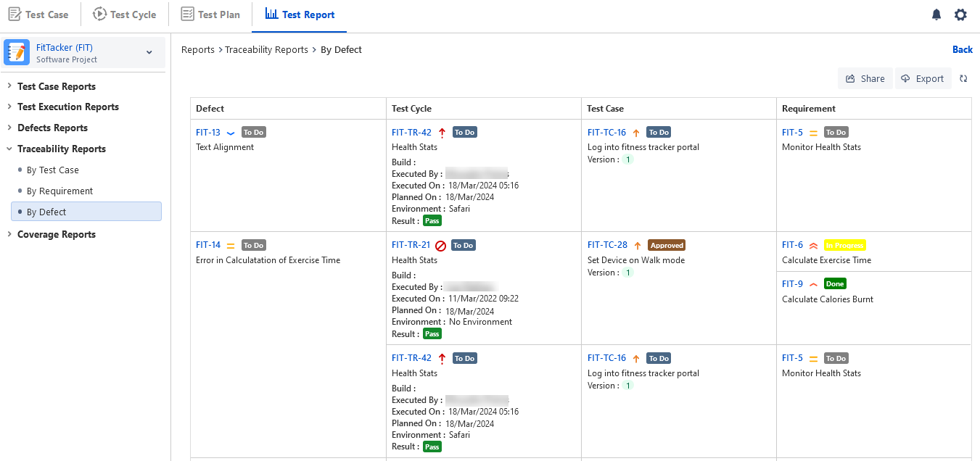Viewport: 980px width, 461px height.
Task: Click the Text Alignment defect summary
Action: (225, 147)
